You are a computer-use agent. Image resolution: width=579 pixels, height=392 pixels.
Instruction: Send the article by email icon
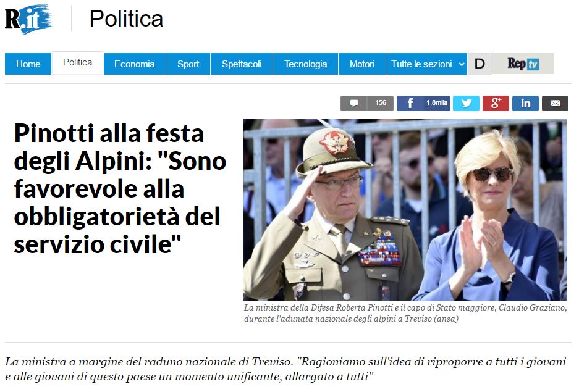click(x=555, y=103)
